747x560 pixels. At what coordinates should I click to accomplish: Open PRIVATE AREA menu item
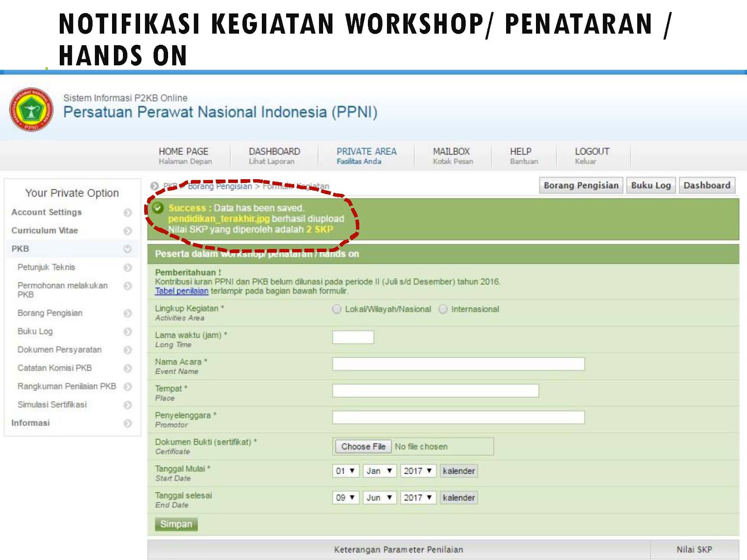pos(366,156)
